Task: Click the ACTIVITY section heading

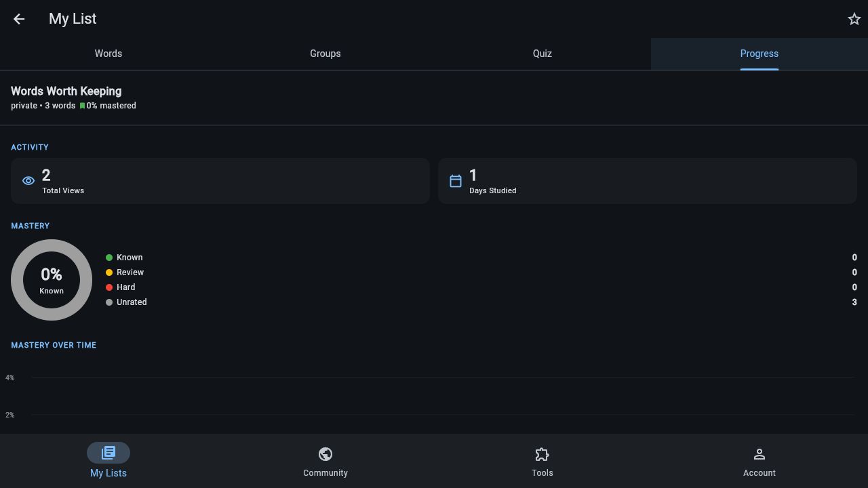Action: 30,147
